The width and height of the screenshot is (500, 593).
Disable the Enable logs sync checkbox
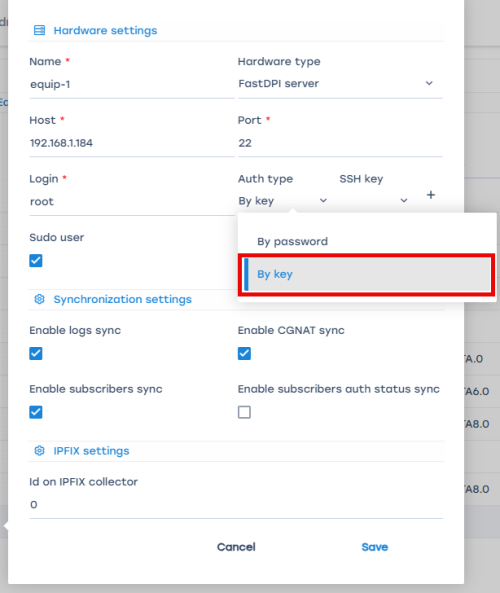(36, 354)
